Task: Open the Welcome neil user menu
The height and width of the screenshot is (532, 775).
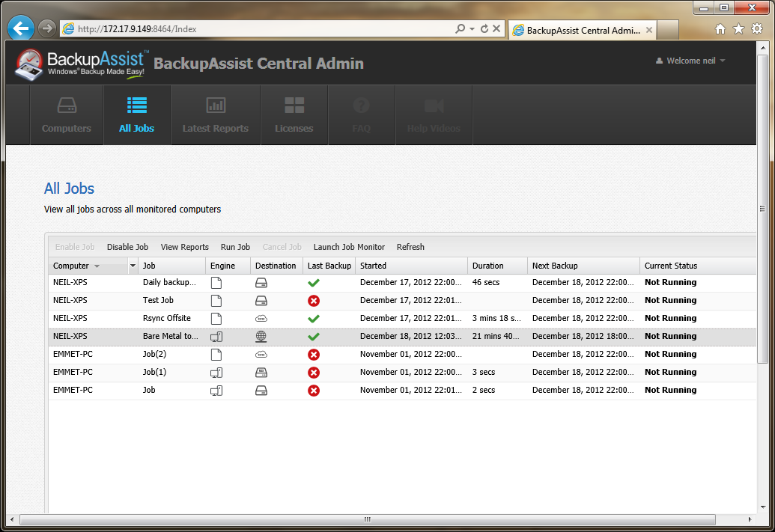Action: click(690, 61)
